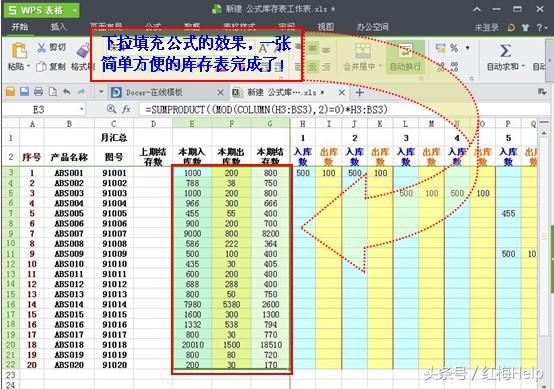Click the Open folder quick-access icon
This screenshot has width=554, height=389.
click(10, 92)
